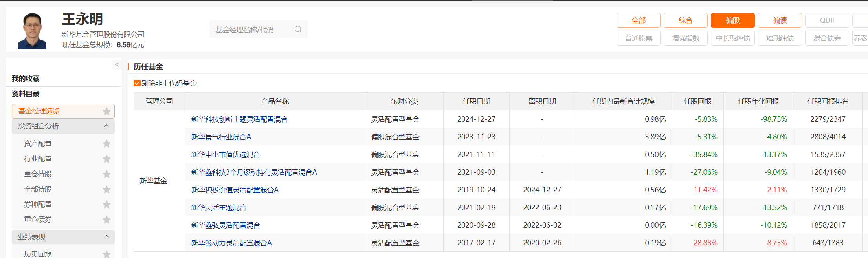Open 行业配置 in sidebar
The width and height of the screenshot is (868, 258).
coord(38,159)
